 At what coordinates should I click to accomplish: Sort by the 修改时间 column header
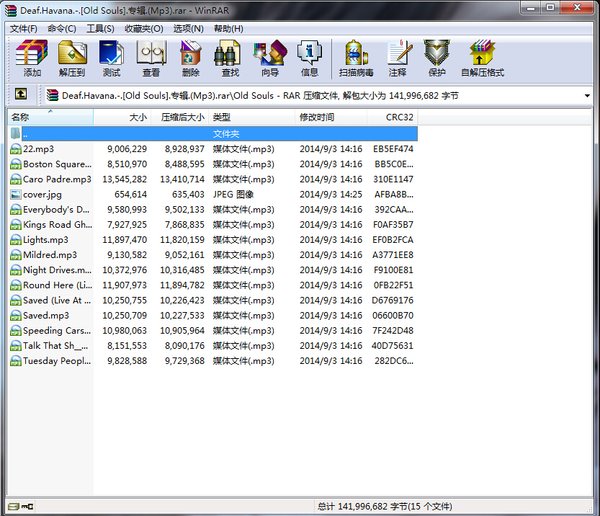click(x=331, y=117)
